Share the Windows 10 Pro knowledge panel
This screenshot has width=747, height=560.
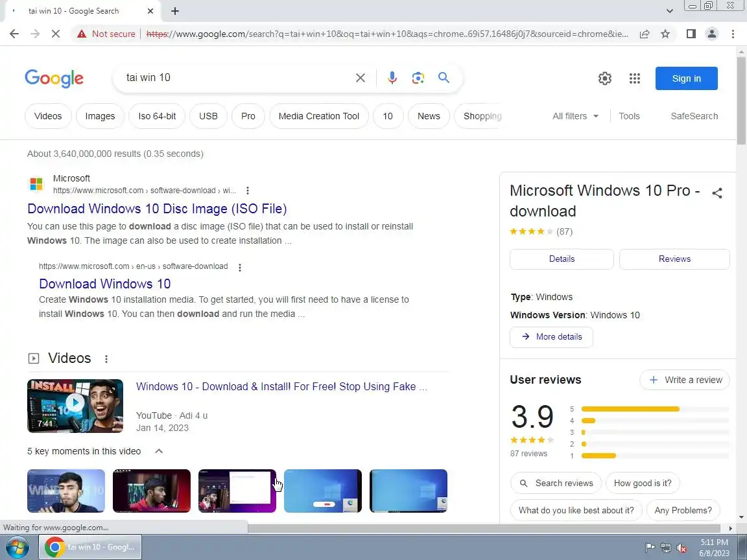pos(717,193)
